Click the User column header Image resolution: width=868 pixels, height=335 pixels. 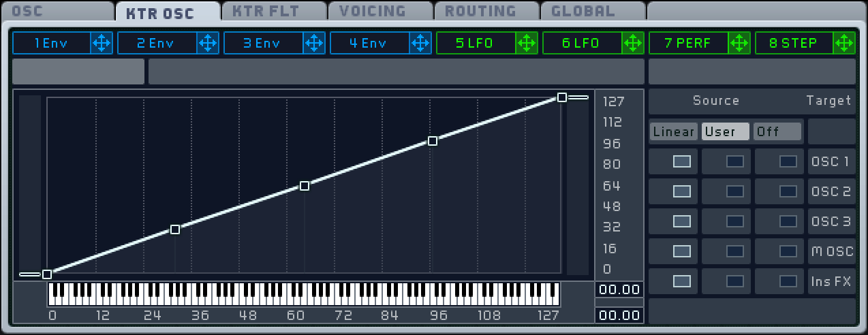coord(726,131)
